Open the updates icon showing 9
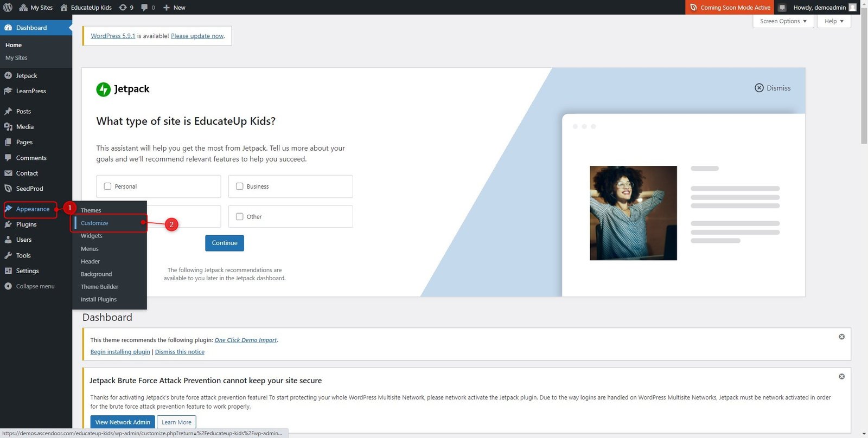The height and width of the screenshot is (438, 868). pyautogui.click(x=123, y=8)
